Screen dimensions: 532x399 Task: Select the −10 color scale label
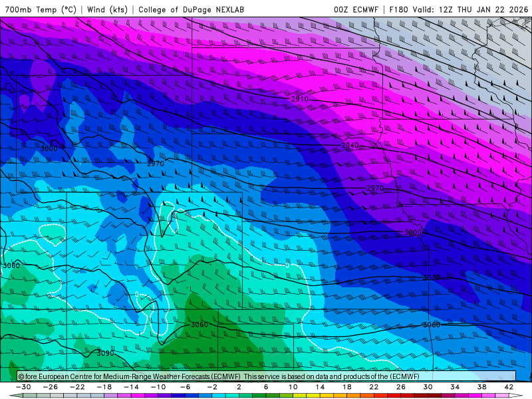[158, 387]
